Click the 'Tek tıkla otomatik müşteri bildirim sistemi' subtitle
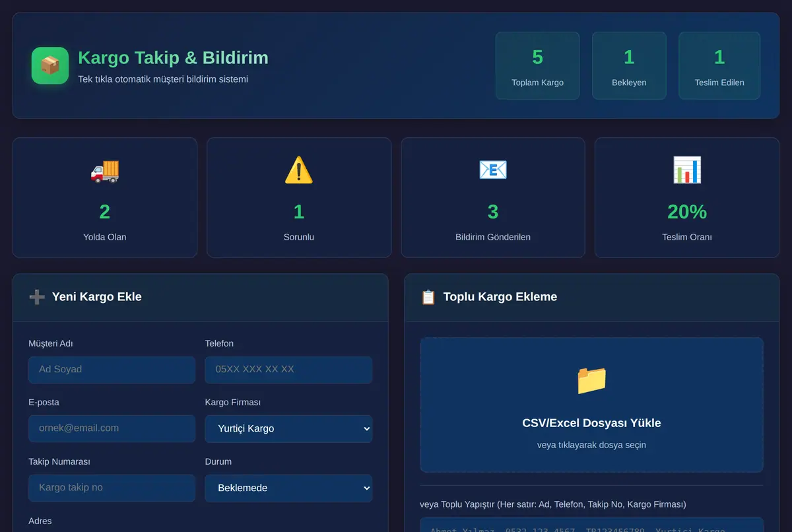Image resolution: width=792 pixels, height=532 pixels. tap(163, 79)
